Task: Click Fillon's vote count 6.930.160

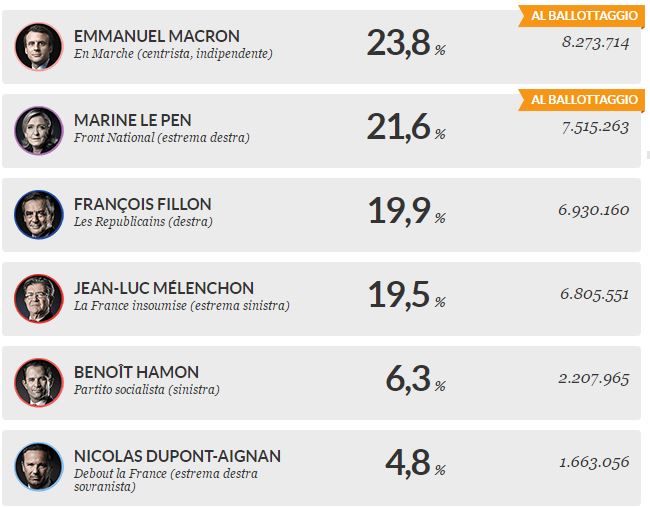Action: [594, 210]
